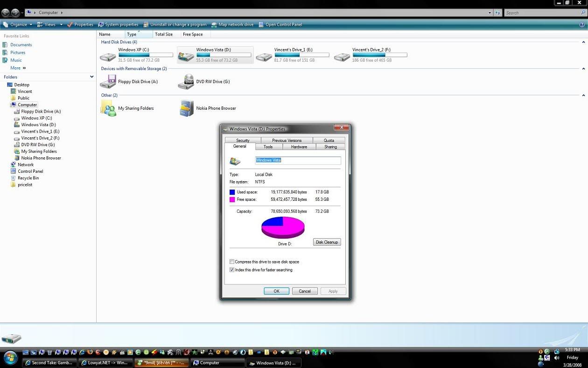Viewport: 588px width, 368px height.
Task: Open the Floppy Disk Drive (A:) icon
Action: (x=108, y=82)
